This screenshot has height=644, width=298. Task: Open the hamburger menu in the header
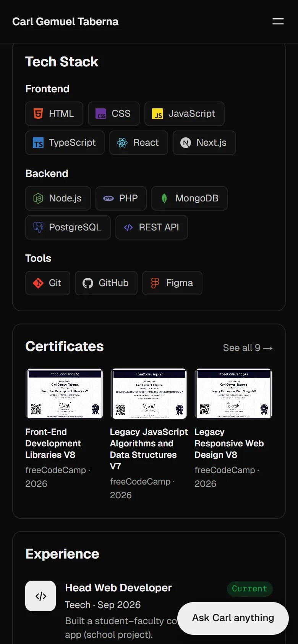[278, 21]
